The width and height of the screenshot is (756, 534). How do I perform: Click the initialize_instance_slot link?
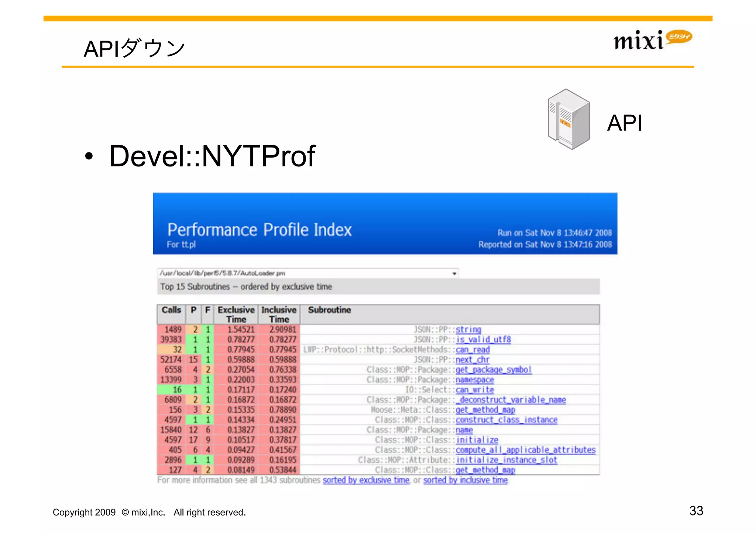506,460
